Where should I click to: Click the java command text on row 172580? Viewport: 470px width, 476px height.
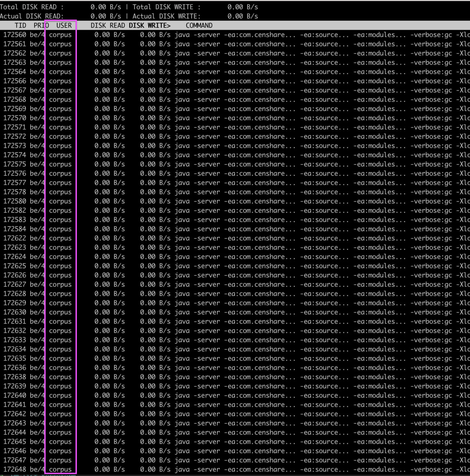(x=183, y=201)
